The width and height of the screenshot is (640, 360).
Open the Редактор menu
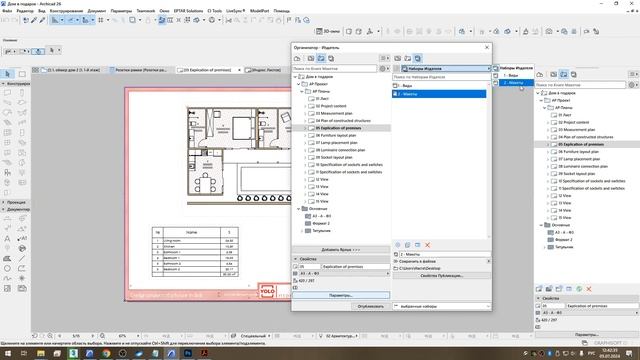click(x=25, y=11)
